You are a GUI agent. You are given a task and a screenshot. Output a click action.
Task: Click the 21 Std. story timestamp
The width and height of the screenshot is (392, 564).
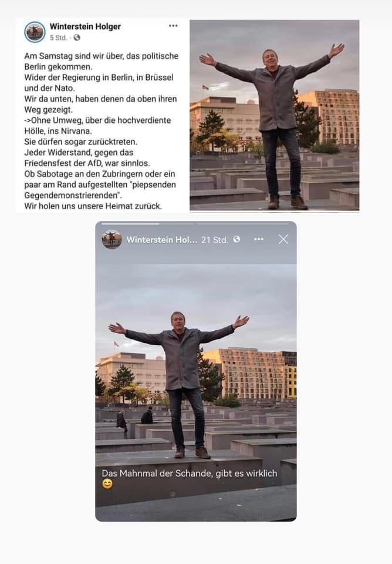pos(215,240)
